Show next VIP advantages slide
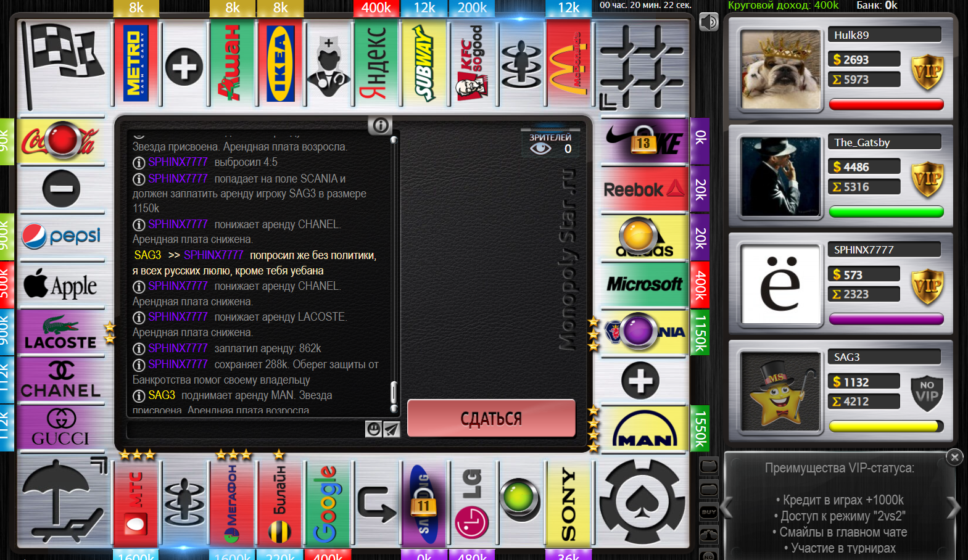The width and height of the screenshot is (968, 560). (x=953, y=508)
